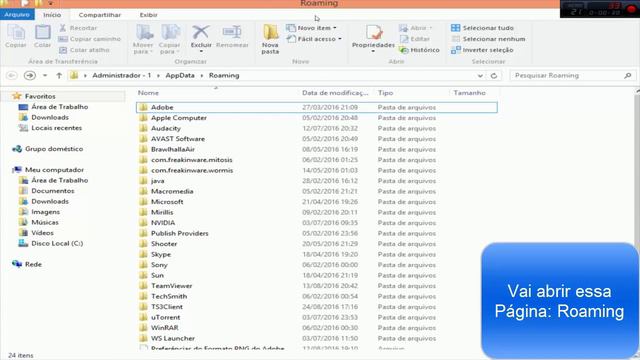Sort by Data de modificação column

click(335, 93)
